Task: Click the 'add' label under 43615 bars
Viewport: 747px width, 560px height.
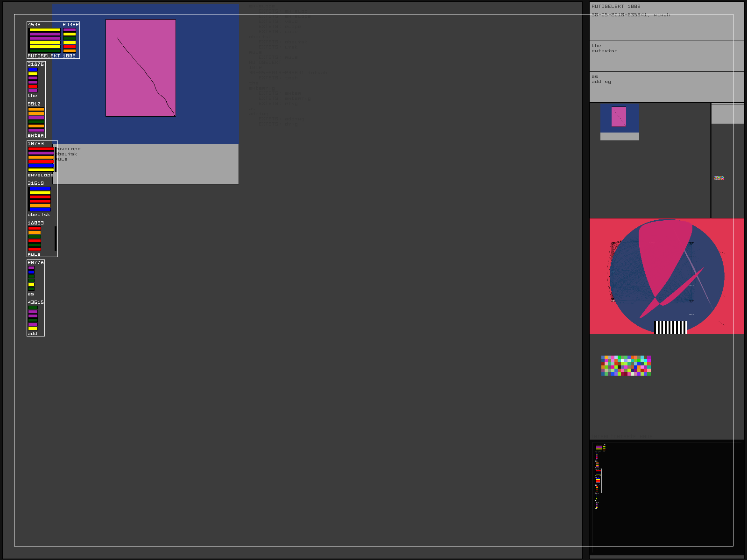Action: point(32,334)
